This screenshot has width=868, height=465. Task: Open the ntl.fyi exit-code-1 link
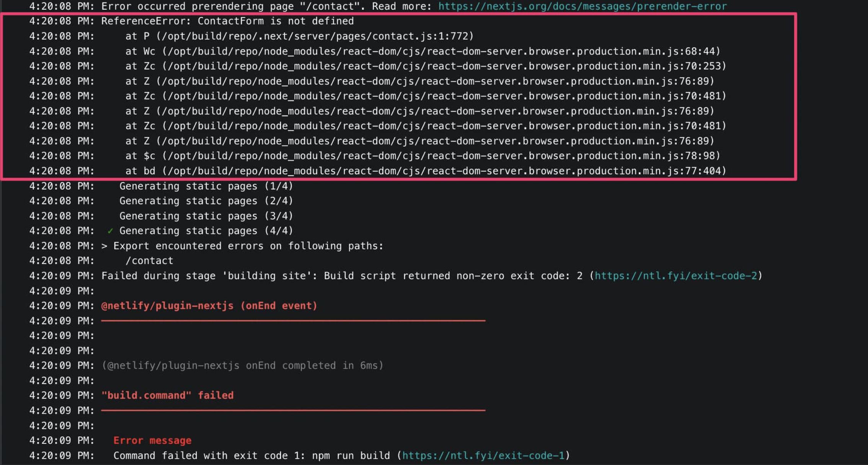coord(483,455)
